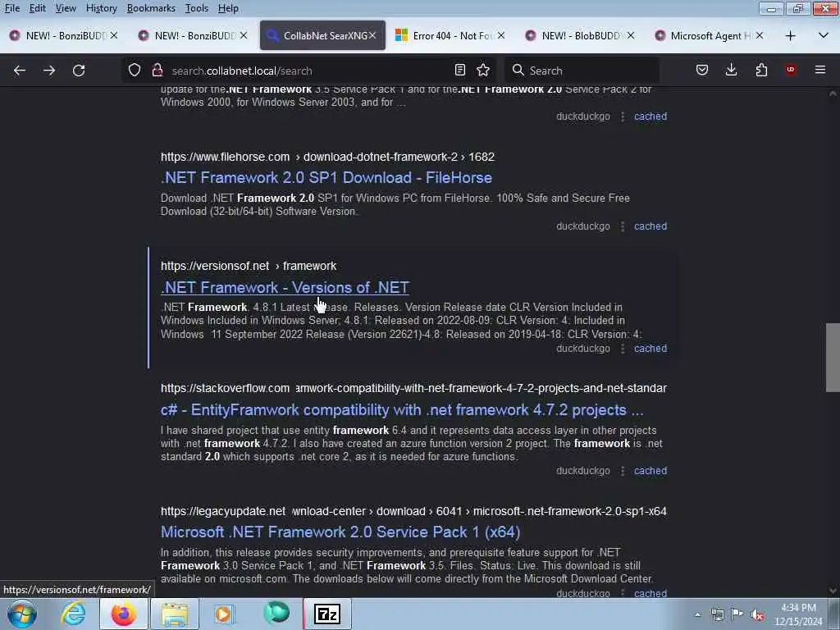The width and height of the screenshot is (840, 630).
Task: Open the Pocket save icon
Action: [702, 71]
